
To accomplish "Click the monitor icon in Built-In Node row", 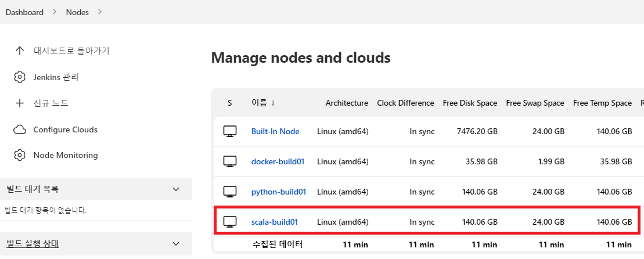I will coord(230,131).
